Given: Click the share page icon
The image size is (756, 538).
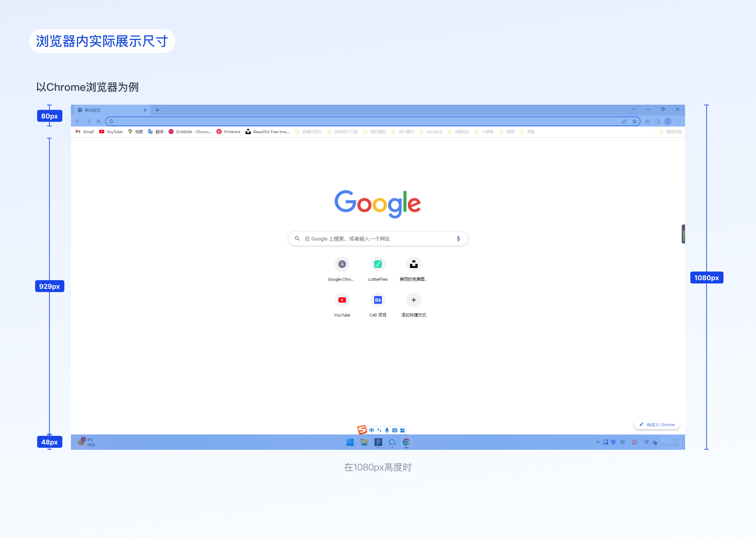Looking at the screenshot, I should 624,121.
